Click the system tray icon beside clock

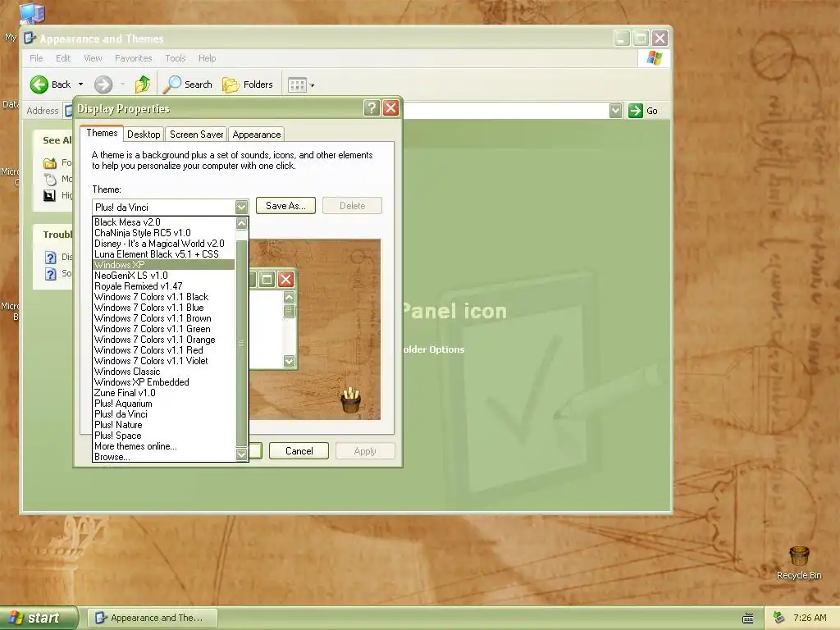pyautogui.click(x=779, y=618)
